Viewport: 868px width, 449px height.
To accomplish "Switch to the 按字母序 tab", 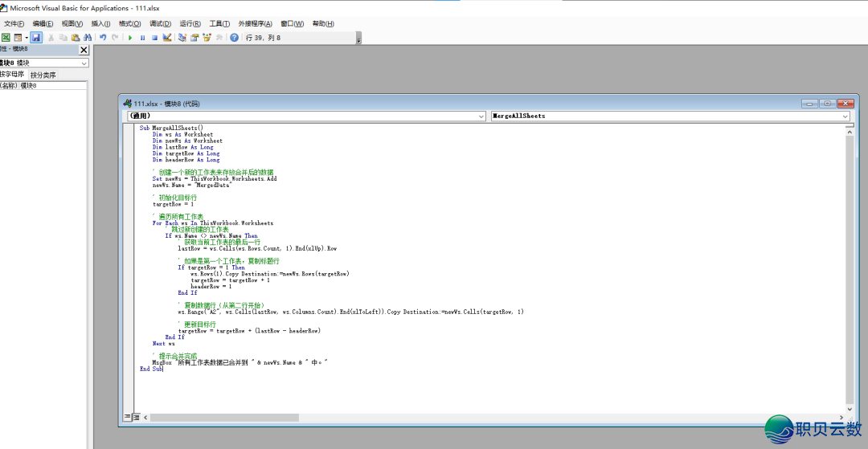I will [x=12, y=74].
